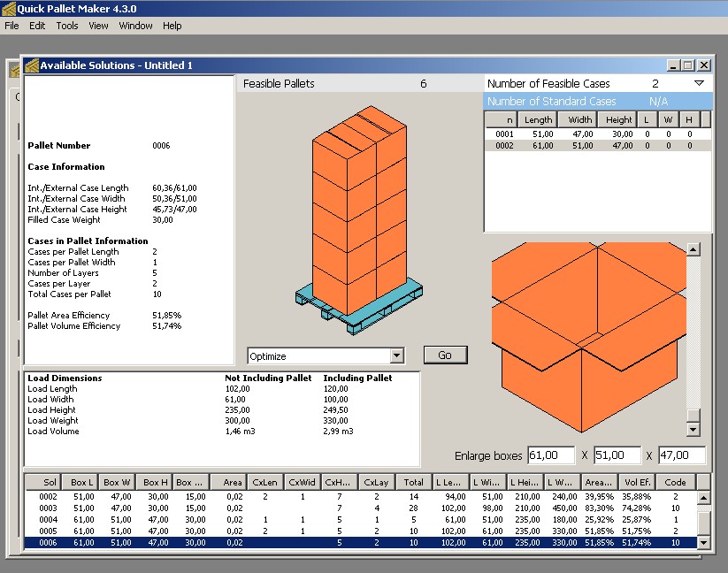The width and height of the screenshot is (728, 573).
Task: Click Enlarge boxes length field 61,00
Action: (551, 455)
